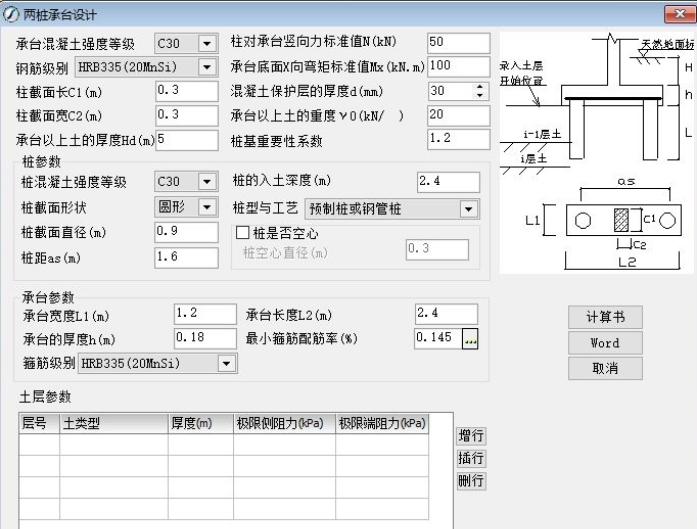
Task: Click the 土类型 column header
Action: pos(114,423)
